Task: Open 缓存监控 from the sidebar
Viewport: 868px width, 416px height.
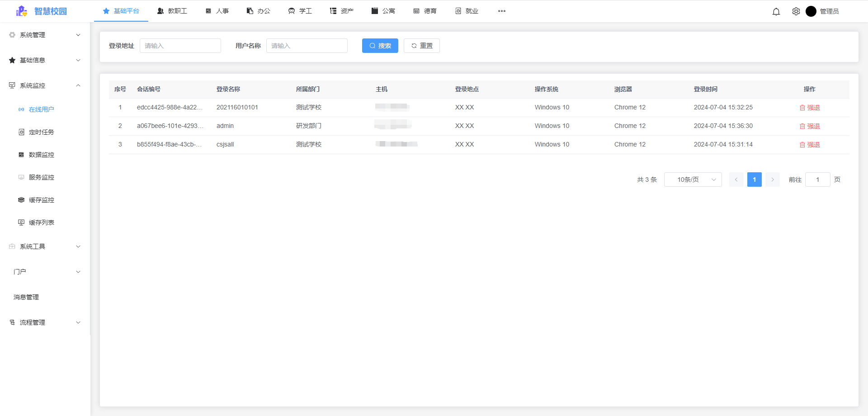Action: tap(41, 199)
